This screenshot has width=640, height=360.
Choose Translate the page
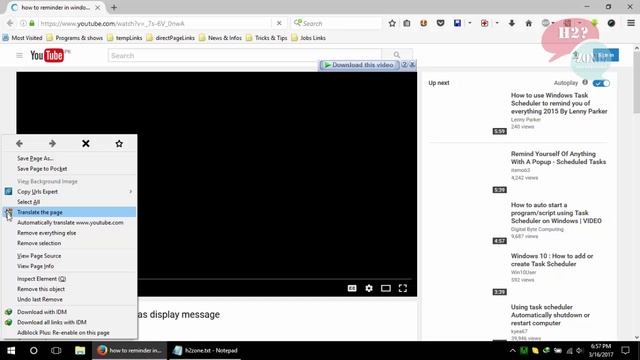[x=70, y=212]
